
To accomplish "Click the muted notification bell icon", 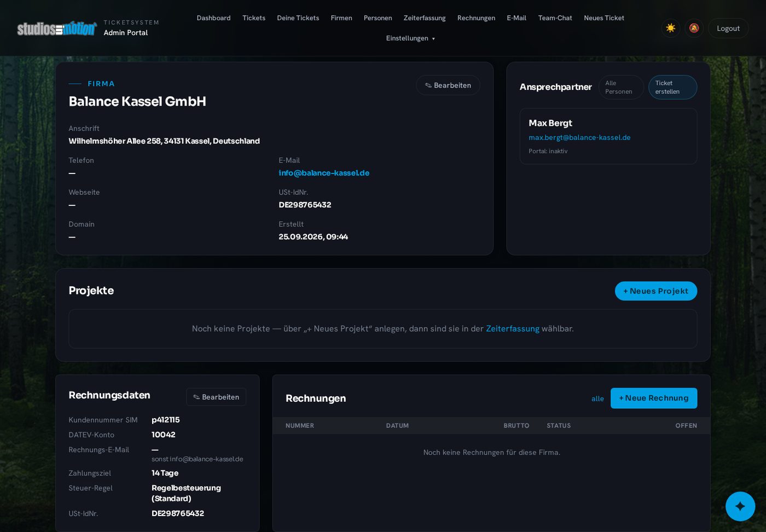I will [x=694, y=28].
